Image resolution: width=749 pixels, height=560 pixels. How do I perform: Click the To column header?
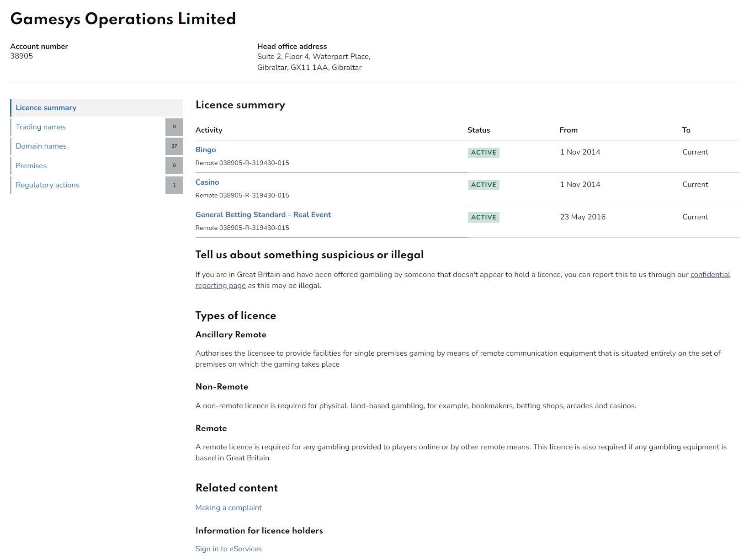686,130
